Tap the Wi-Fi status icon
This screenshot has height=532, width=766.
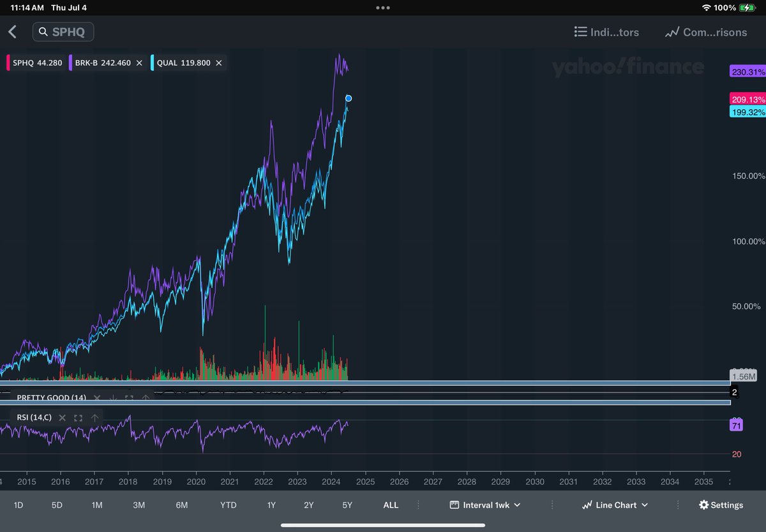click(706, 8)
